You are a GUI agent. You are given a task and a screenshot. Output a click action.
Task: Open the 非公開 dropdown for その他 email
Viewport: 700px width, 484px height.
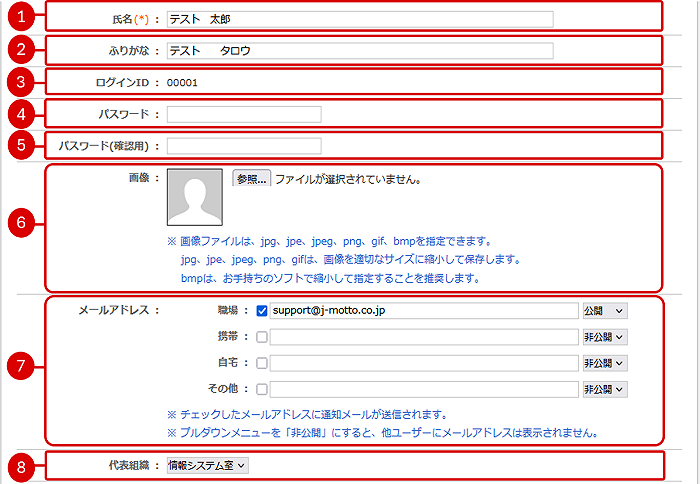604,389
